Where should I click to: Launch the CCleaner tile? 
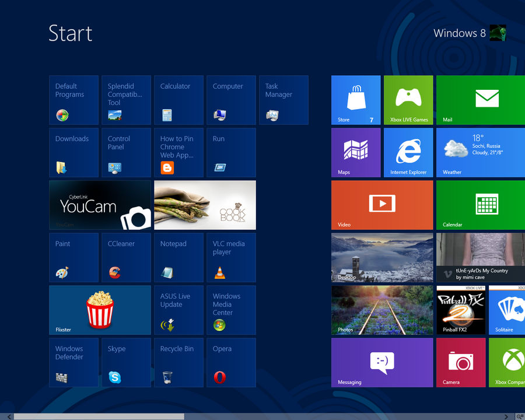click(x=126, y=258)
